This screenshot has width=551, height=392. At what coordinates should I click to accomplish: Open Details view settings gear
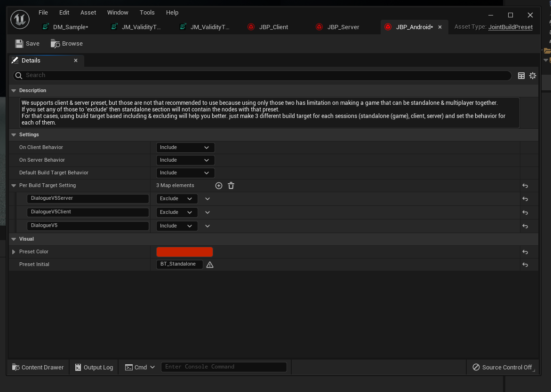[x=533, y=76]
